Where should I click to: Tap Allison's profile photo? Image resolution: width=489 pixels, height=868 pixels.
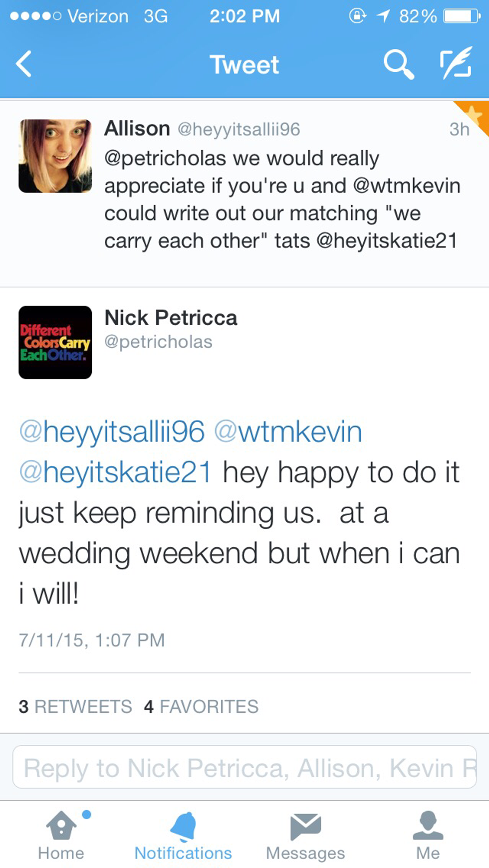coord(55,156)
